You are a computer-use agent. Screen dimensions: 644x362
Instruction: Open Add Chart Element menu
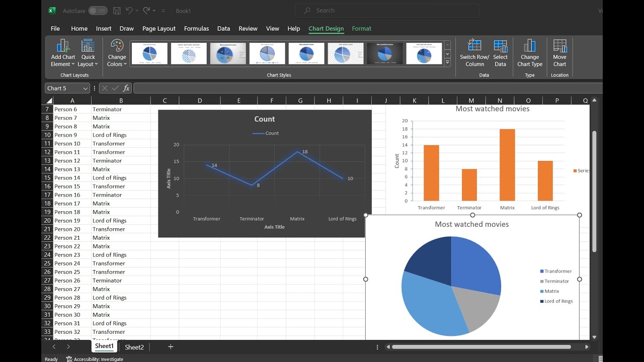(63, 53)
